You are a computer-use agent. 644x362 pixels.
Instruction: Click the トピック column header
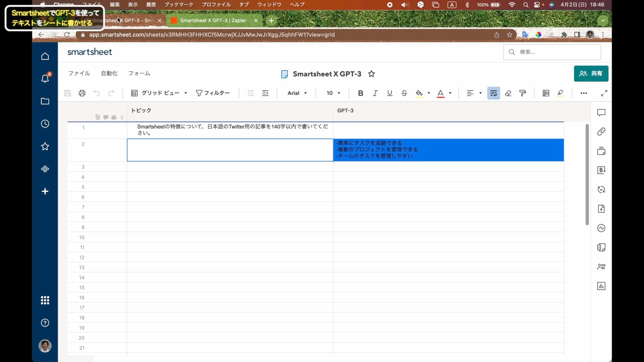click(230, 111)
